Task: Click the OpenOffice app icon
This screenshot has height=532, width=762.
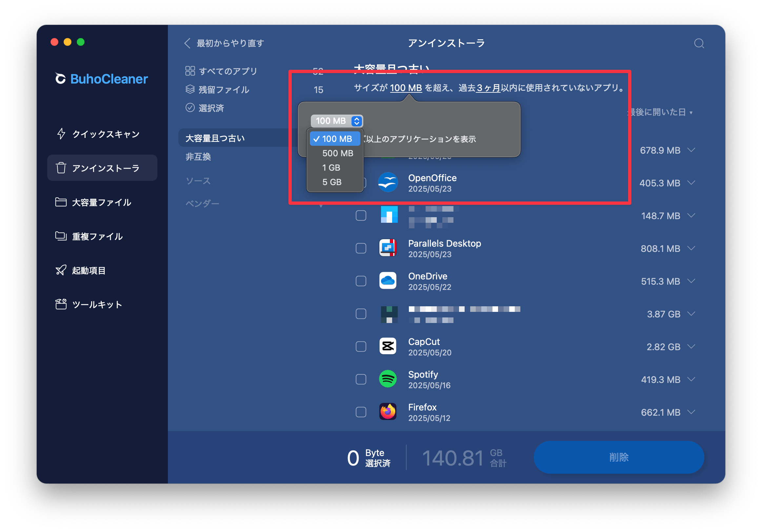Action: [x=388, y=182]
